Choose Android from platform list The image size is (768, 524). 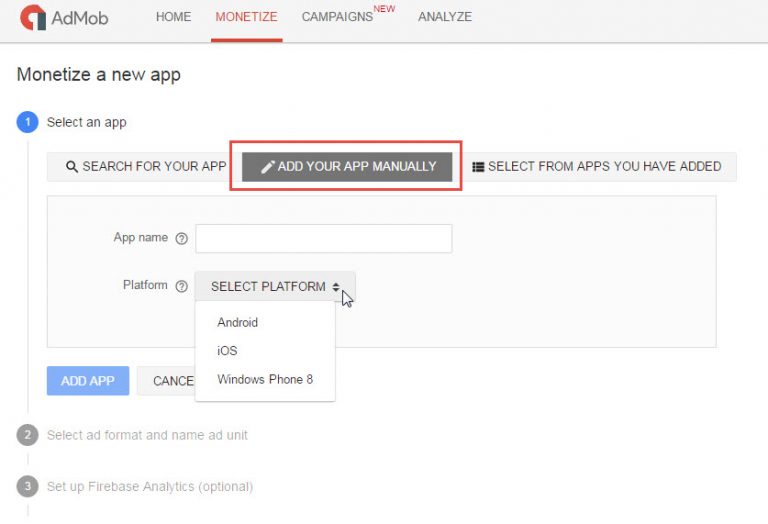coord(238,323)
